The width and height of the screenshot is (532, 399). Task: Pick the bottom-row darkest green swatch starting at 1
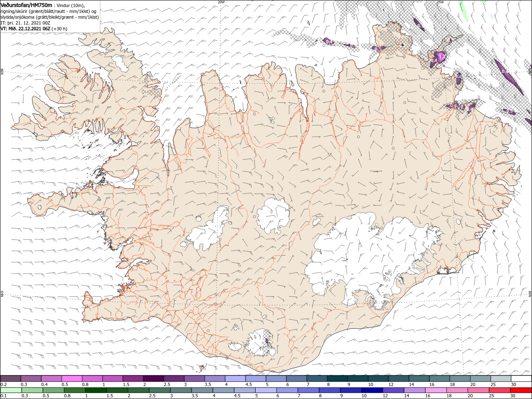(96, 390)
